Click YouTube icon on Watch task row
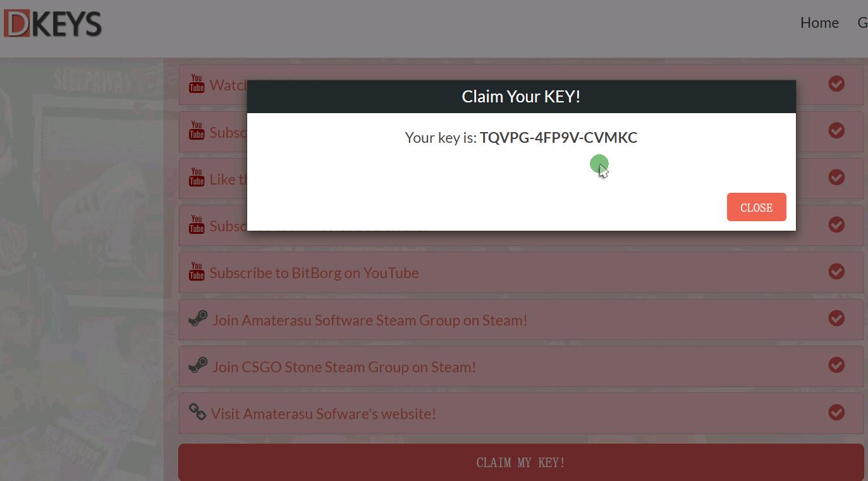The image size is (868, 481). click(x=197, y=83)
